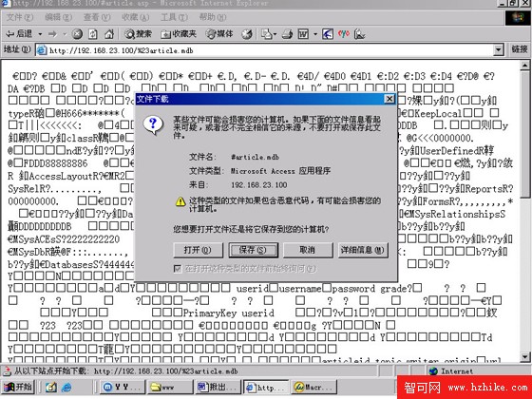This screenshot has height=399, width=532.
Task: Click the 192.168.23.100 source text in dialog
Action: click(258, 185)
